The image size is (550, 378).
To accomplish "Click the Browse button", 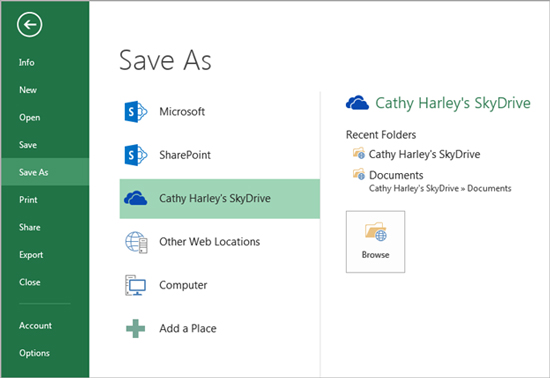I will tap(375, 242).
